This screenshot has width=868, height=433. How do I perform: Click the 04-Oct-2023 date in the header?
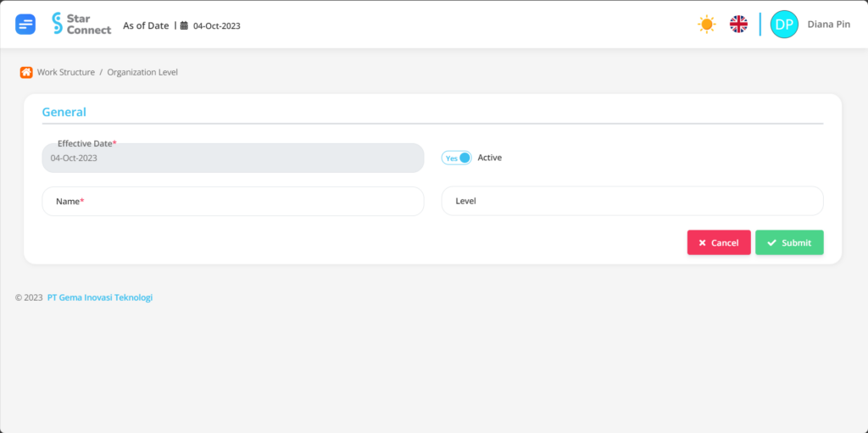click(x=216, y=25)
